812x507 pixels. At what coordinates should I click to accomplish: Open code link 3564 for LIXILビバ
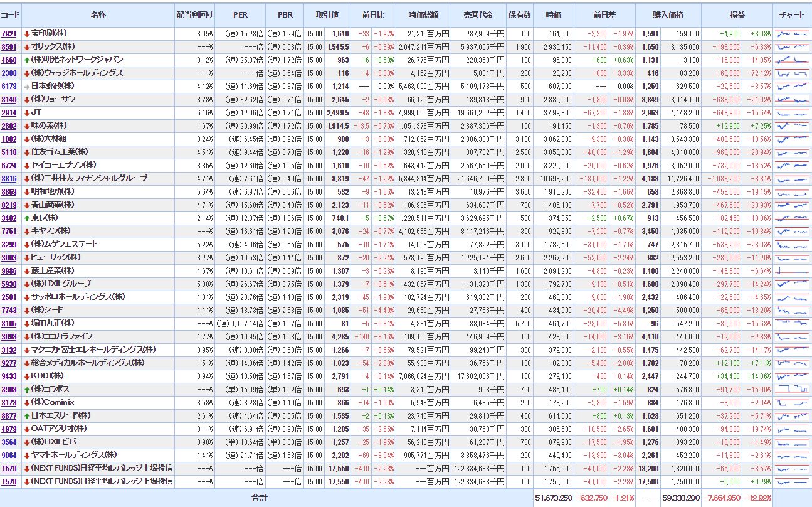pyautogui.click(x=9, y=442)
